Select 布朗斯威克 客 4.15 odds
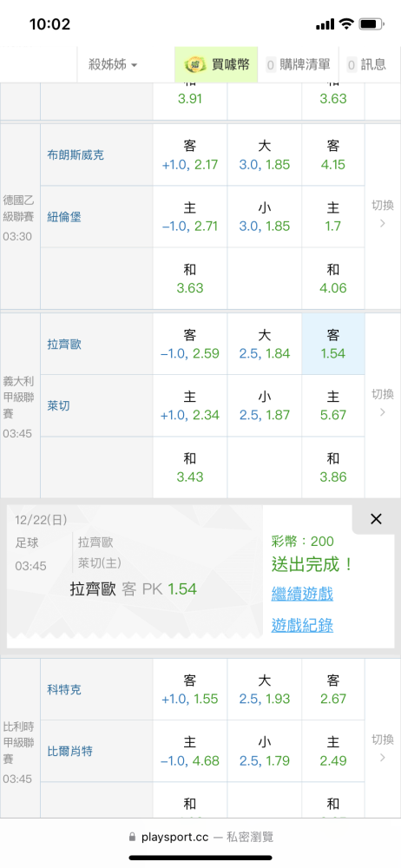This screenshot has height=868, width=401. click(333, 155)
